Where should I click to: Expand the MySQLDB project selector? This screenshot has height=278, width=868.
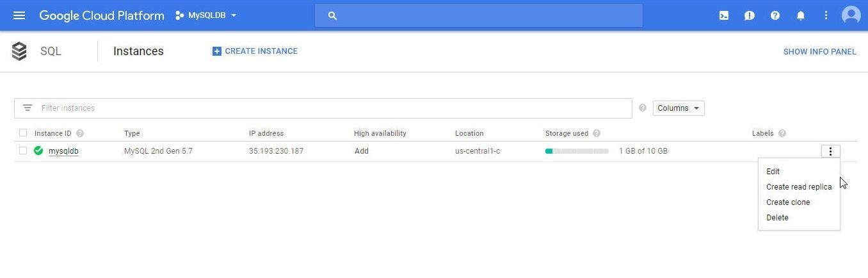pyautogui.click(x=206, y=15)
